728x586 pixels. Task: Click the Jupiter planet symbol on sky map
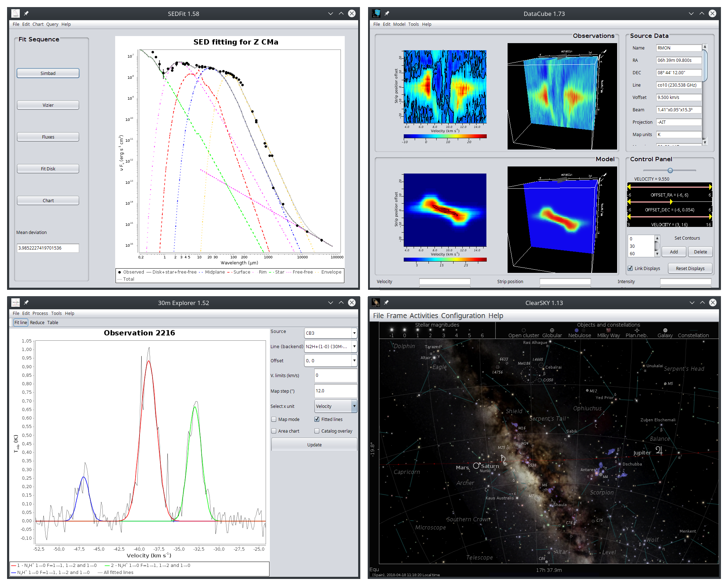659,450
